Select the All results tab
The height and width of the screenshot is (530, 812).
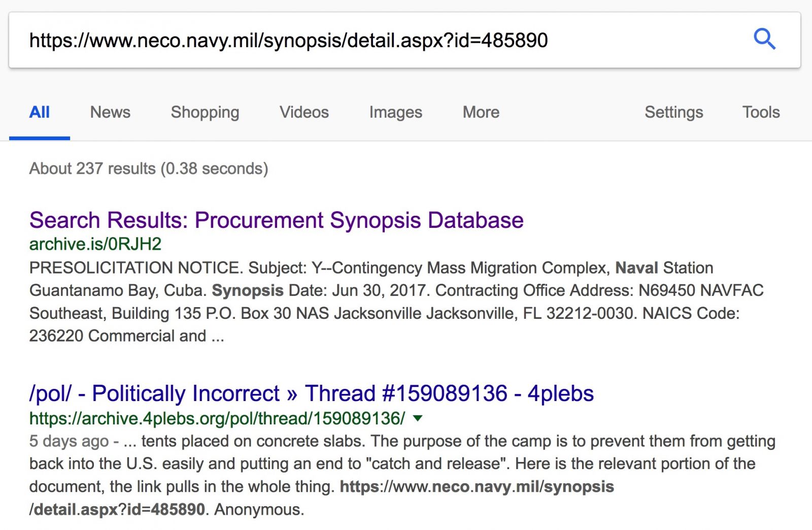pyautogui.click(x=40, y=112)
